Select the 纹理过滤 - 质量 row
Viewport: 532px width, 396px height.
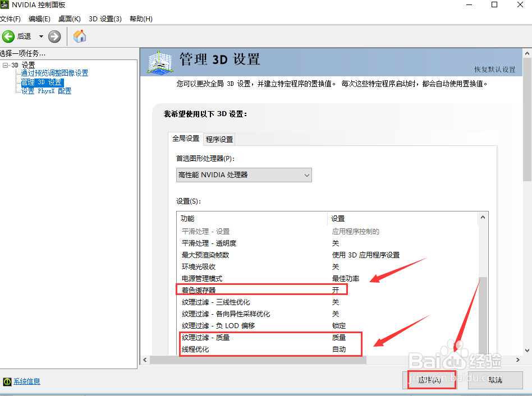(327, 337)
